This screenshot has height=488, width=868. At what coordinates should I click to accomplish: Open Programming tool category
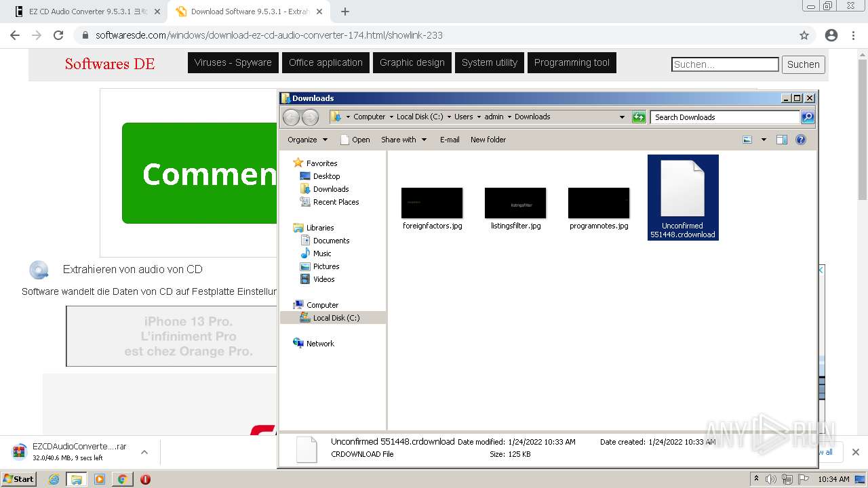click(x=572, y=62)
